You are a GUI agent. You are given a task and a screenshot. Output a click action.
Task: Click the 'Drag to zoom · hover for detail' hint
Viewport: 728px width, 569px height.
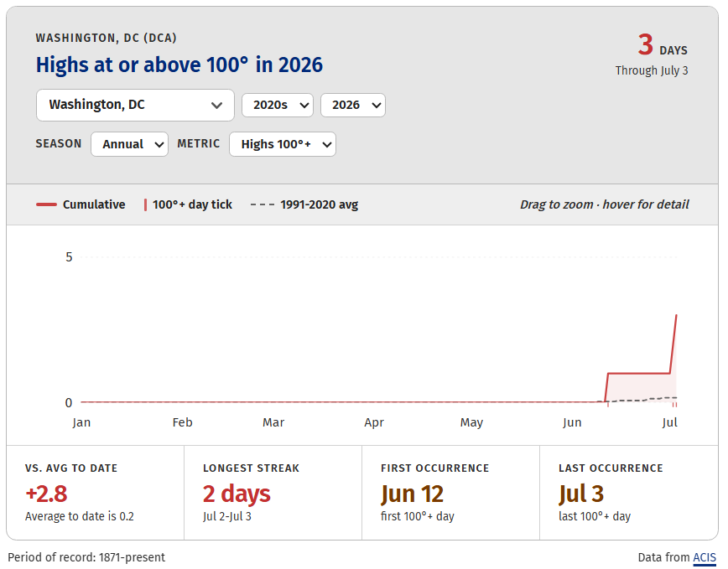click(605, 204)
